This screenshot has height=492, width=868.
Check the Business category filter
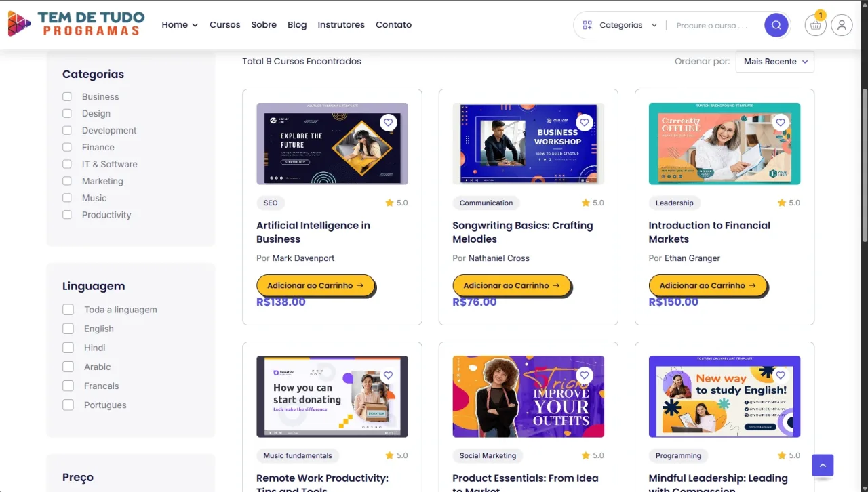(x=66, y=96)
